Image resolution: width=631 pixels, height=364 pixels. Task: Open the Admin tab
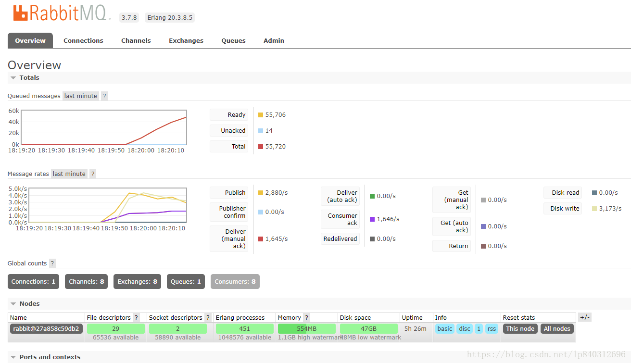point(274,40)
